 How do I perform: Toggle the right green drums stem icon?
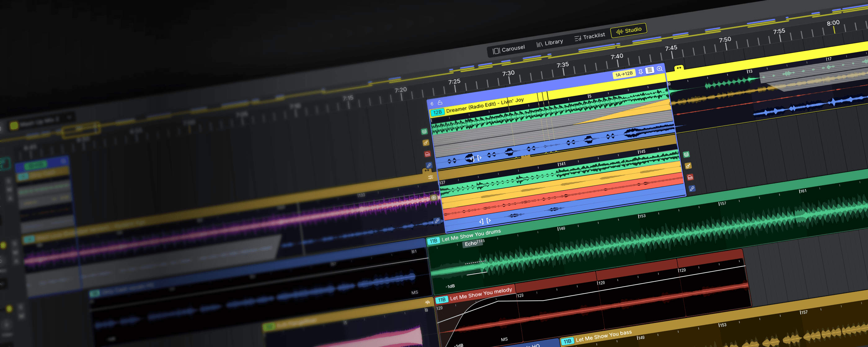pos(686,154)
